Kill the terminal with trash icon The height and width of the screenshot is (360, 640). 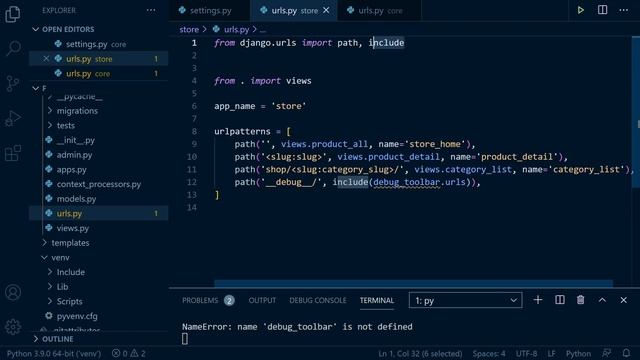pyautogui.click(x=580, y=300)
